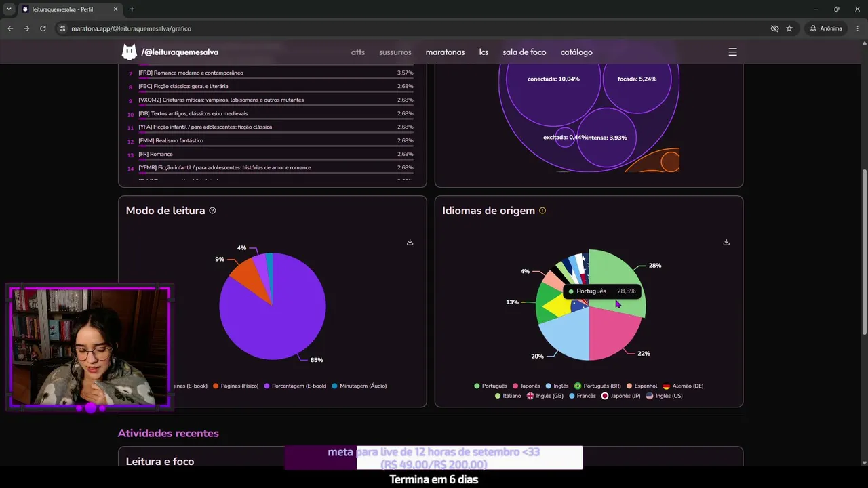The image size is (868, 488).
Task: Open the lcs nav item
Action: point(484,52)
